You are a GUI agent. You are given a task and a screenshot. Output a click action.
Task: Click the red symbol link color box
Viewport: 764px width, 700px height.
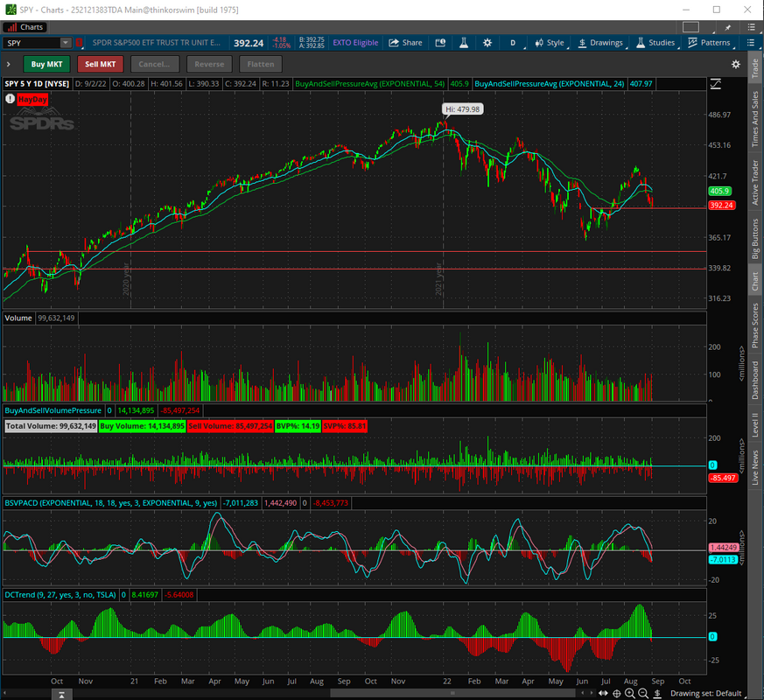pos(80,43)
